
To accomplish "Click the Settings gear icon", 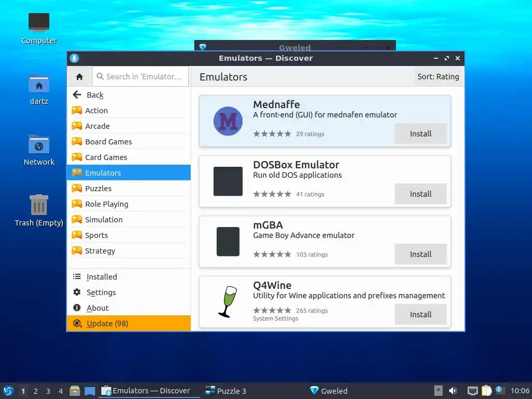I will point(77,292).
